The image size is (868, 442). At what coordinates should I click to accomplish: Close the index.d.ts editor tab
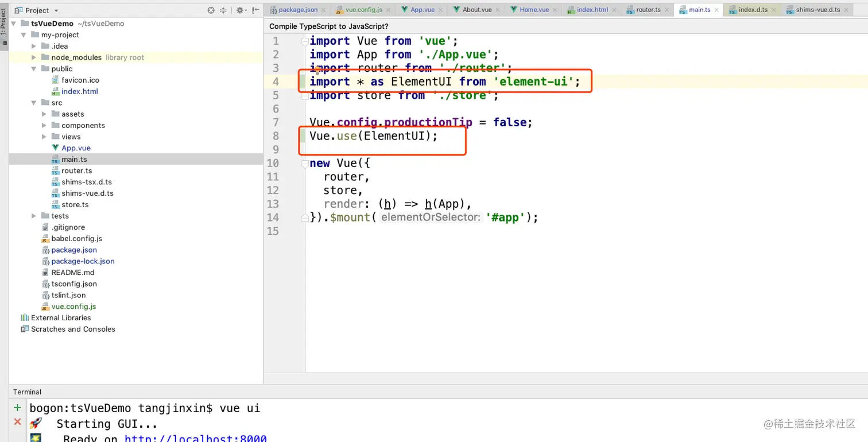click(x=774, y=10)
